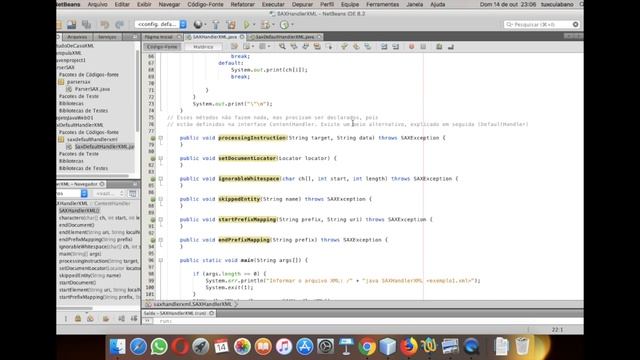The width and height of the screenshot is (640, 360).
Task: Click the red stop macro recording icon
Action: tap(411, 47)
